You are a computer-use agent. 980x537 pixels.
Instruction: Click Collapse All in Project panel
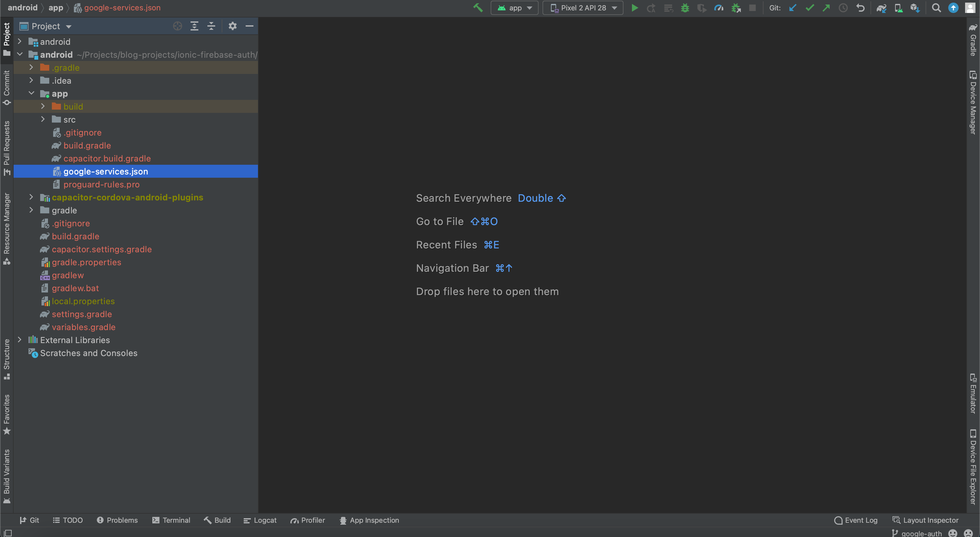point(211,26)
